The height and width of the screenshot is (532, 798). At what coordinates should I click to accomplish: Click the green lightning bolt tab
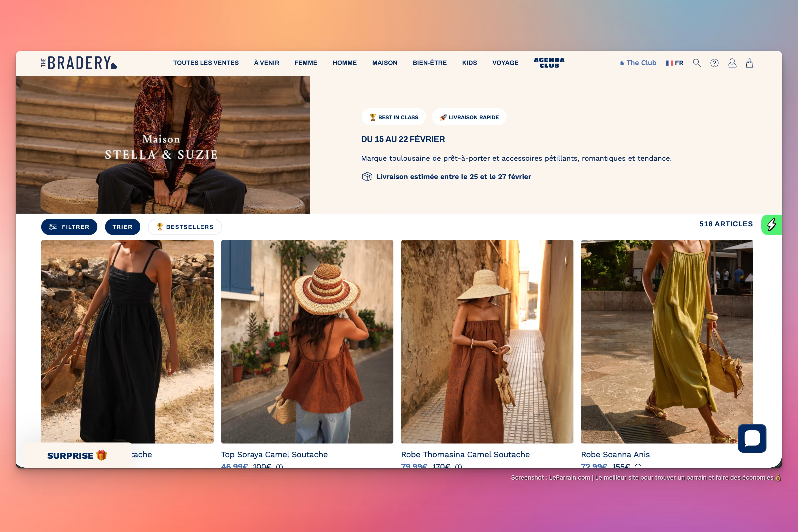(x=771, y=225)
